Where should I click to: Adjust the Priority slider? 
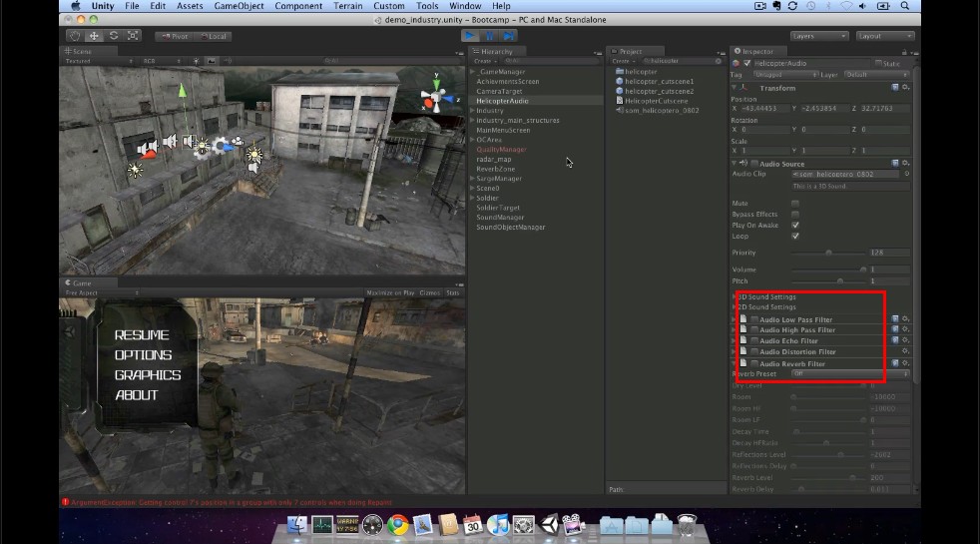tap(828, 253)
